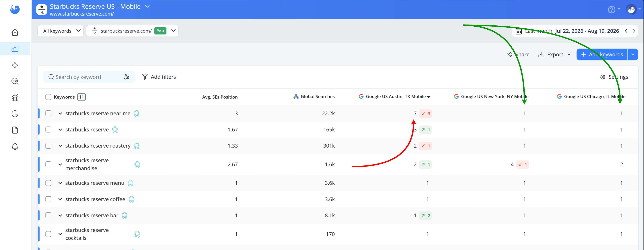This screenshot has width=644, height=250.
Task: Click the 301k global searches value
Action: [329, 146]
